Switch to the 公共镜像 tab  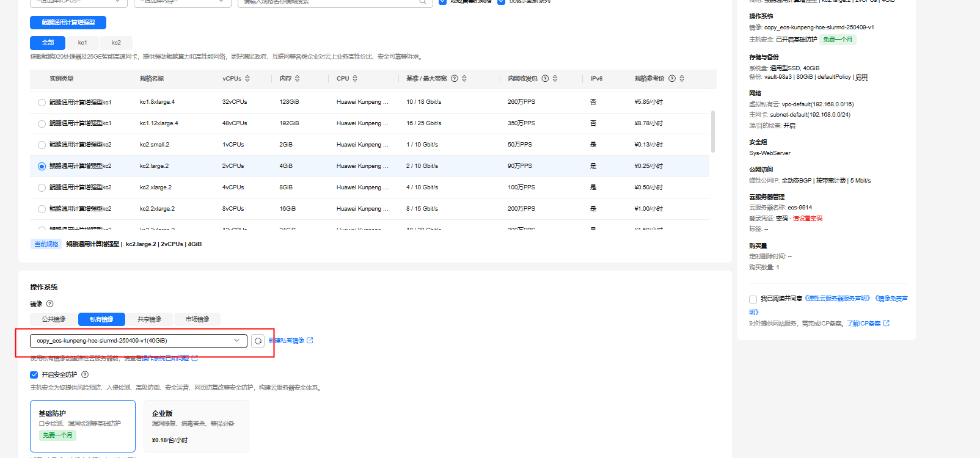point(54,319)
